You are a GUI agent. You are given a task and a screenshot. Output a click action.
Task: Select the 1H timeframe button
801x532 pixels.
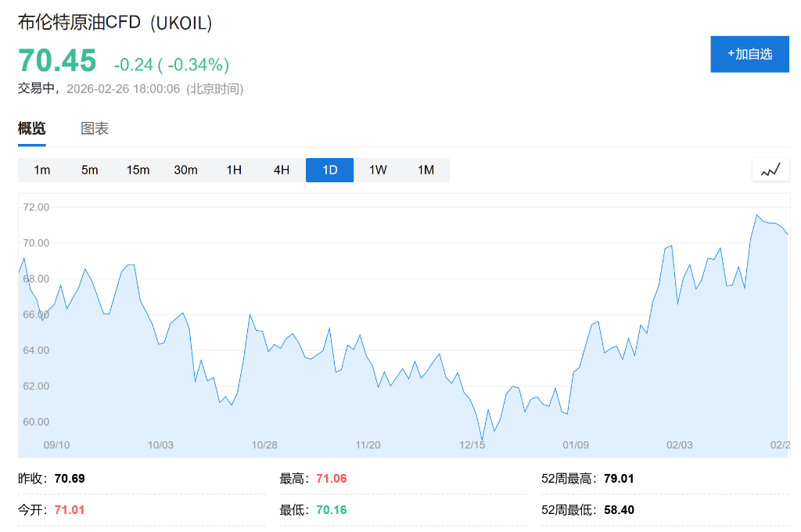tap(234, 170)
